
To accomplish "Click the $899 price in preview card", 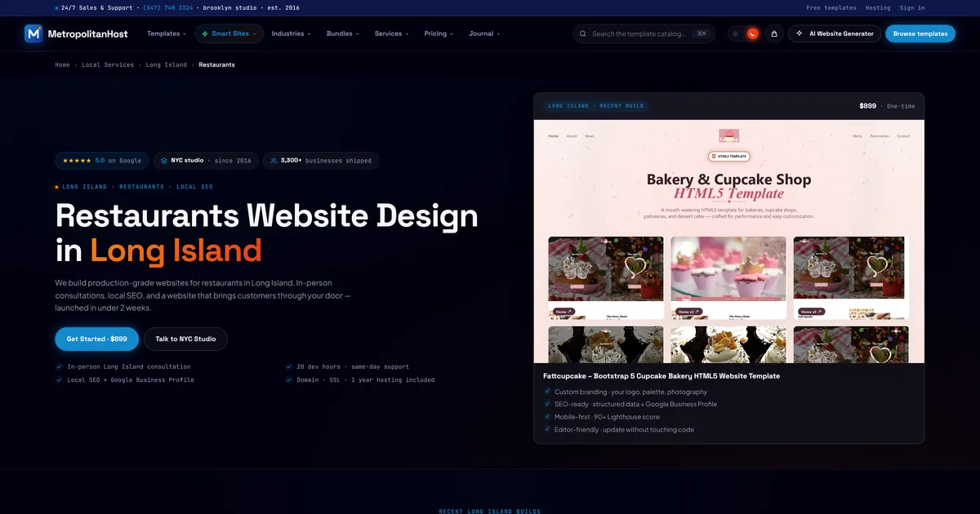I will (867, 106).
